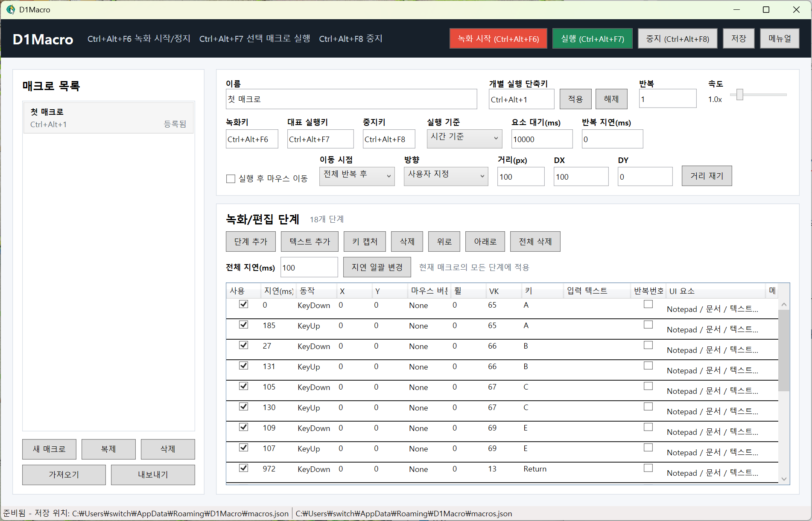Click the step table scroll up arrow
This screenshot has height=521, width=812.
click(x=784, y=304)
